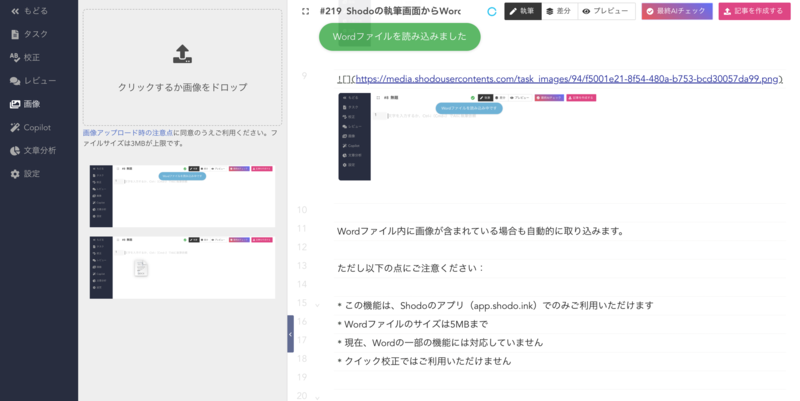Screen dimensions: 800x401
Task: Open Copilot in the sidebar
Action: pyautogui.click(x=31, y=128)
